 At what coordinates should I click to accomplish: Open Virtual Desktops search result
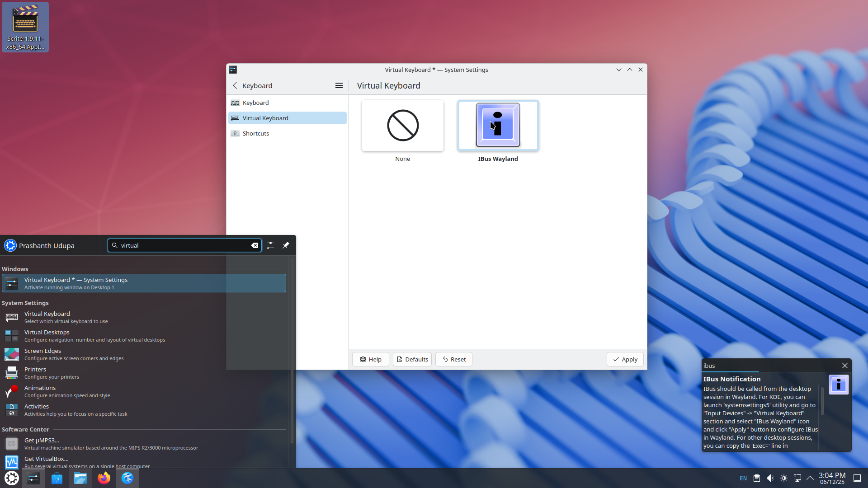(x=47, y=336)
